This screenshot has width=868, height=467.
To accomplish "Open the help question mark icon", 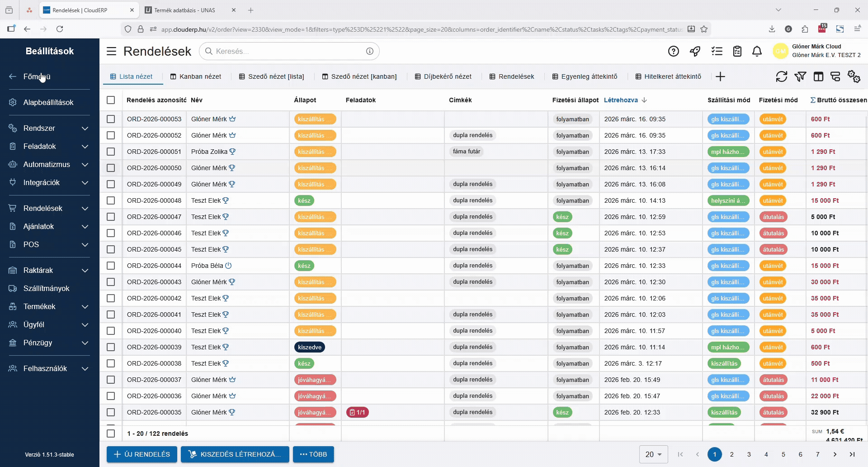I will click(x=673, y=51).
